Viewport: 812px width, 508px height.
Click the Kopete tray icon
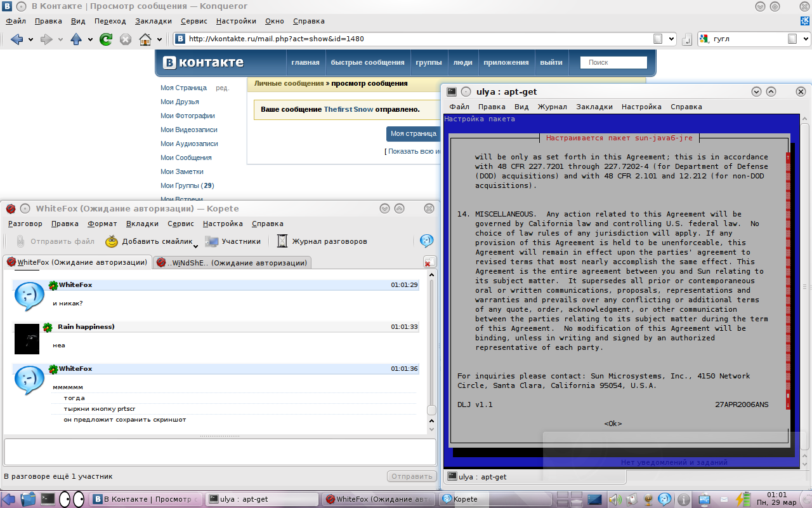(664, 499)
